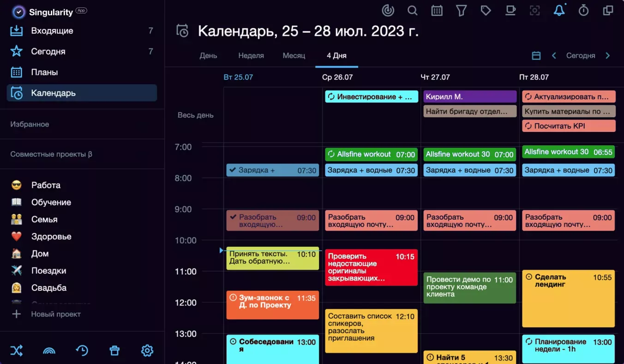Open Свадьба project
Screen dimensions: 624x364
[x=48, y=287]
